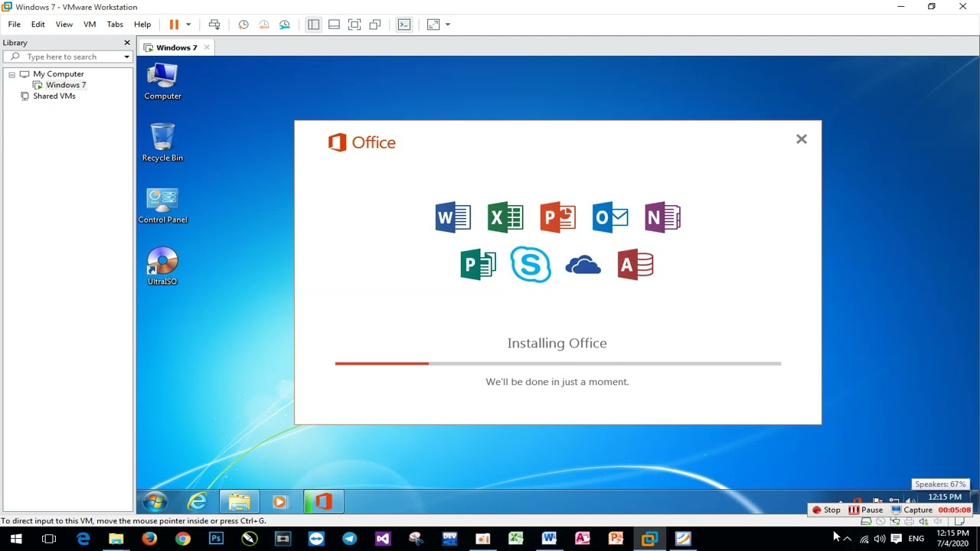980x551 pixels.
Task: Click the Access icon in Office installer
Action: 635,265
